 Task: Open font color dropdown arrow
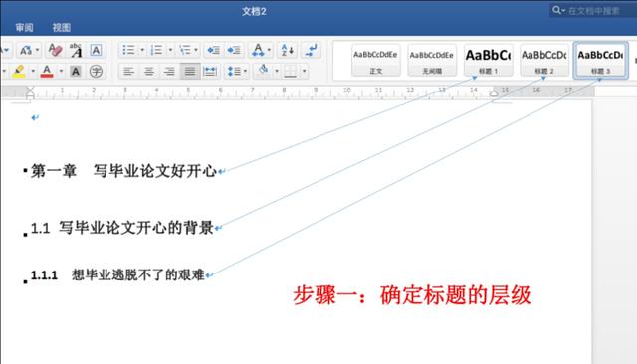coord(61,71)
